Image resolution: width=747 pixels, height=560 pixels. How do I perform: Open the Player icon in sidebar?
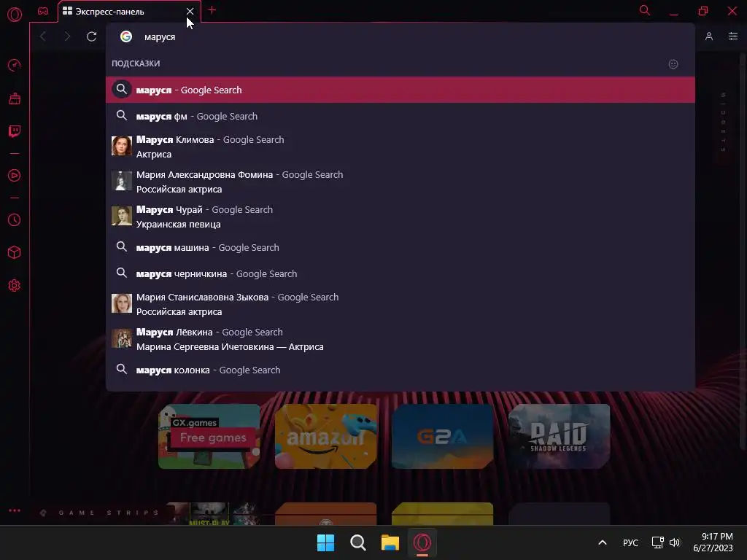15,175
